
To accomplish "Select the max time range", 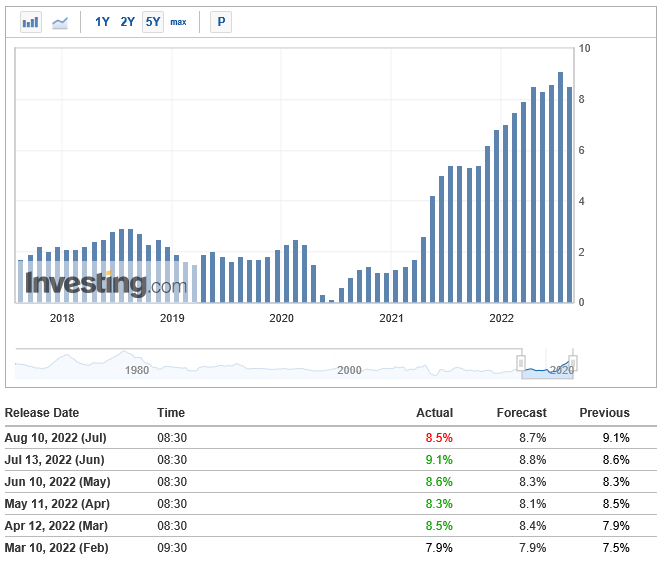I will tap(178, 22).
